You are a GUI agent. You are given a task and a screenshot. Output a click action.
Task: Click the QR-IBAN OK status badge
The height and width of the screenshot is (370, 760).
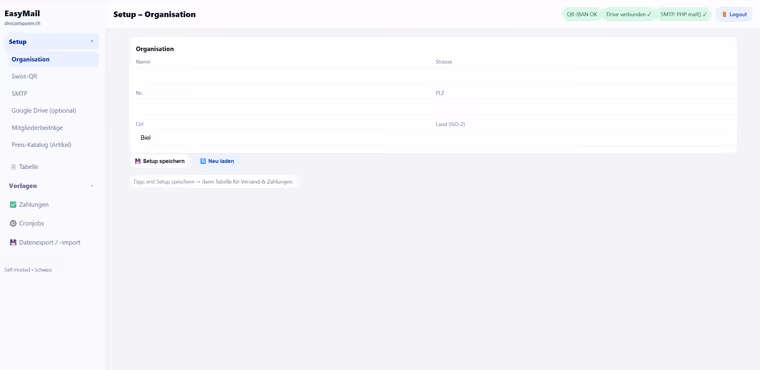(582, 15)
